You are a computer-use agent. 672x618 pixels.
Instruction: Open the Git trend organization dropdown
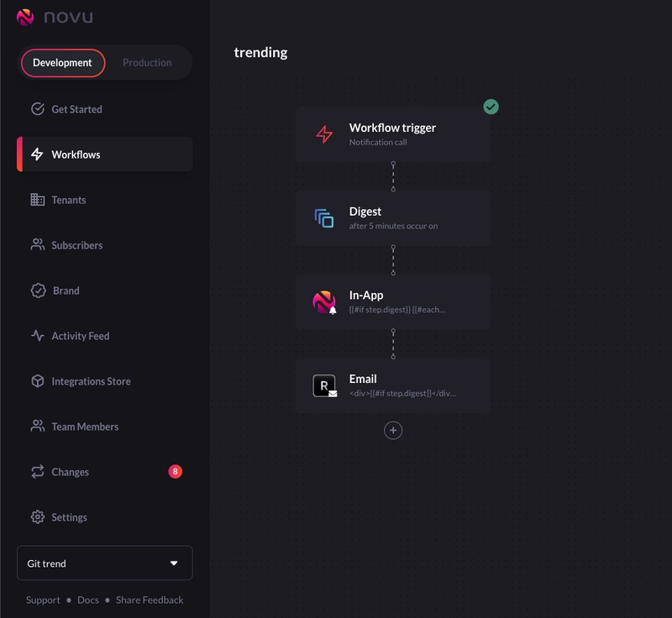pos(104,563)
